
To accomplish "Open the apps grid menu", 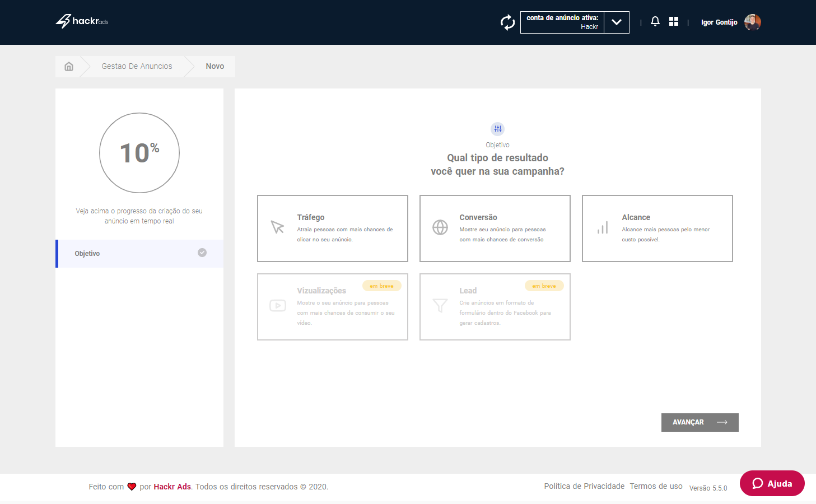I will [674, 21].
